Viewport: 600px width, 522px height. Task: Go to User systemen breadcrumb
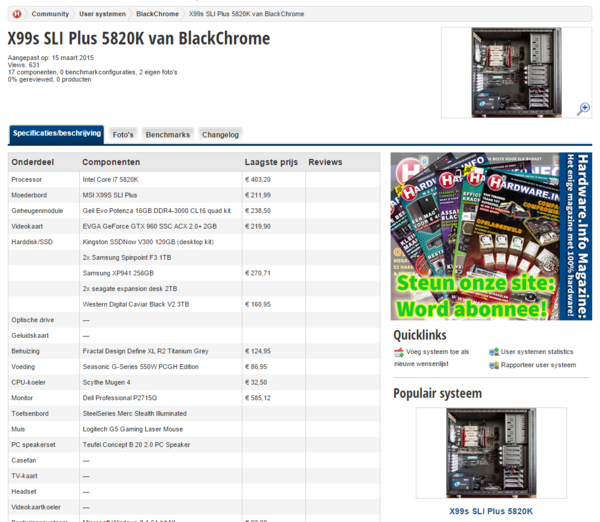coord(103,14)
